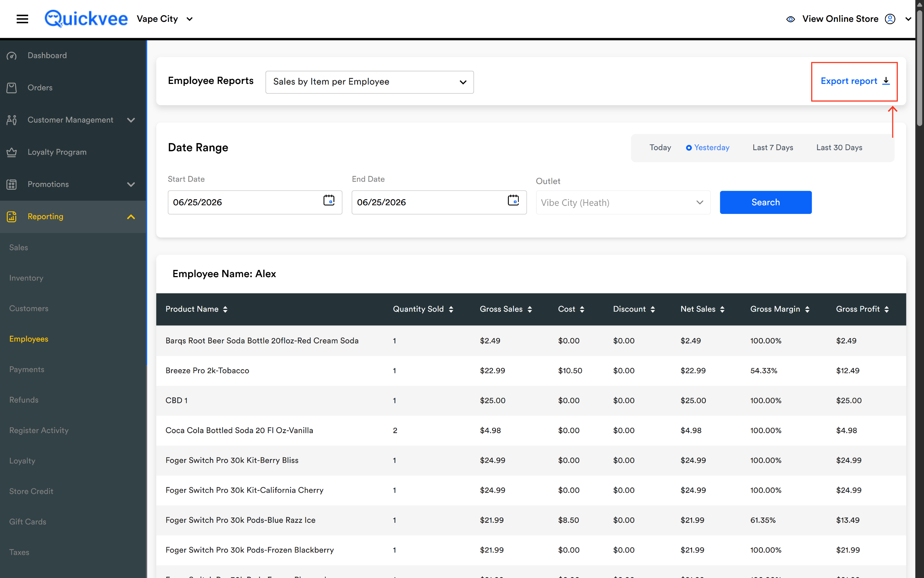Open Payments report in sidebar
The height and width of the screenshot is (578, 924).
[x=27, y=369]
